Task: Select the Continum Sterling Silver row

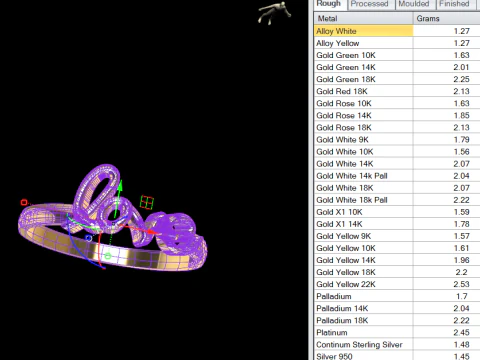Action: [x=397, y=344]
